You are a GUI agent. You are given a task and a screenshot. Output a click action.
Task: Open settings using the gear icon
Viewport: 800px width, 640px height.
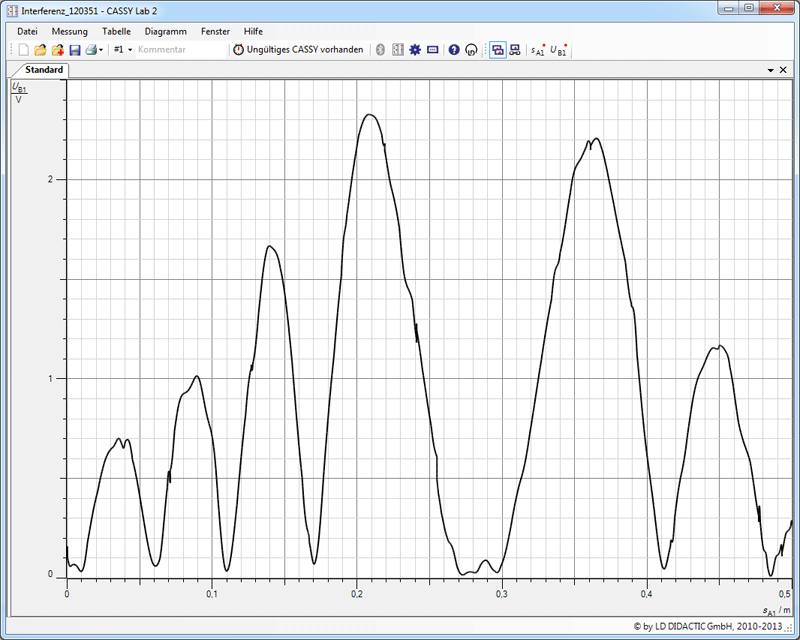[x=415, y=49]
